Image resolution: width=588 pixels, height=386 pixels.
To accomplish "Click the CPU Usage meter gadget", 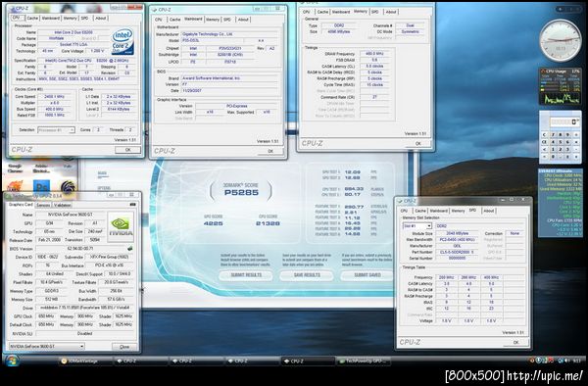I will pyautogui.click(x=561, y=86).
